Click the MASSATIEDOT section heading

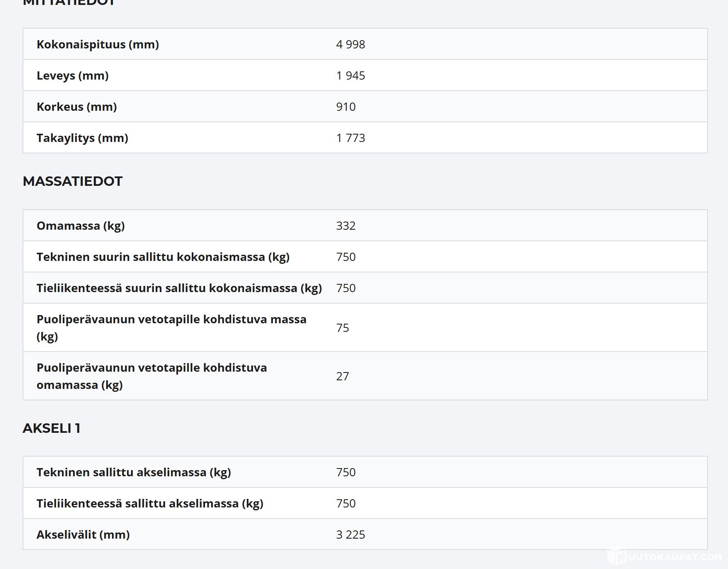[x=73, y=181]
